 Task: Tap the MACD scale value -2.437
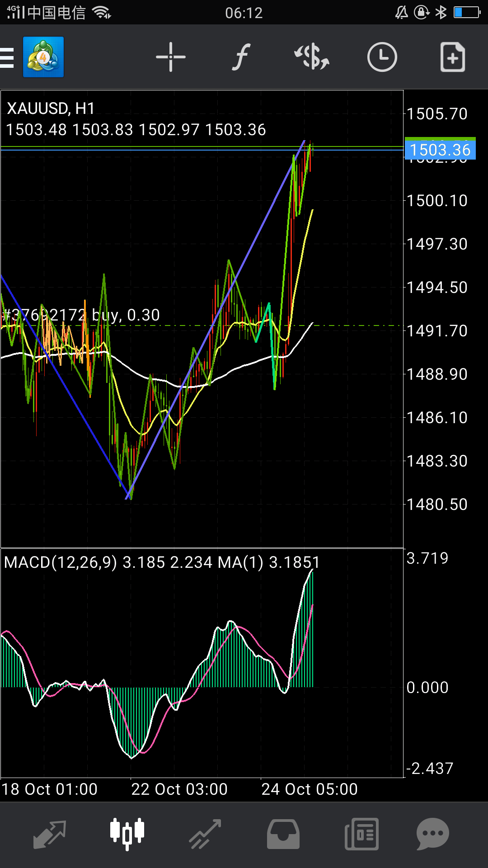point(429,769)
